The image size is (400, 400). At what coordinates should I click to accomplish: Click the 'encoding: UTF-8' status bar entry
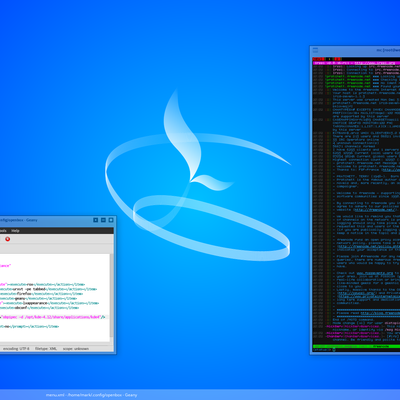[16, 349]
